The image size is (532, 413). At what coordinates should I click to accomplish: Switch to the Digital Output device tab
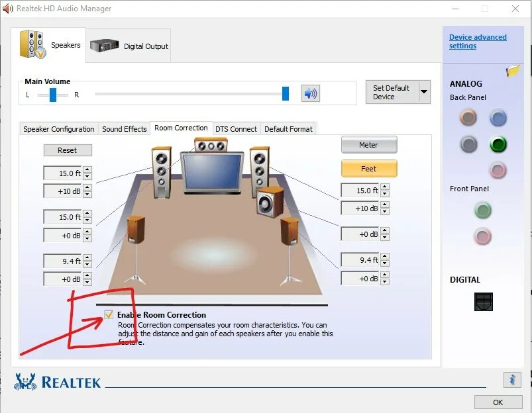point(129,46)
